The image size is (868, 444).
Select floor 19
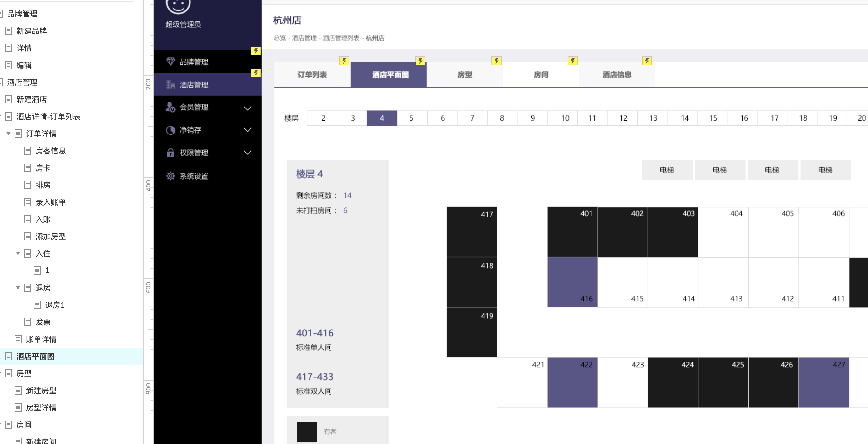point(832,118)
